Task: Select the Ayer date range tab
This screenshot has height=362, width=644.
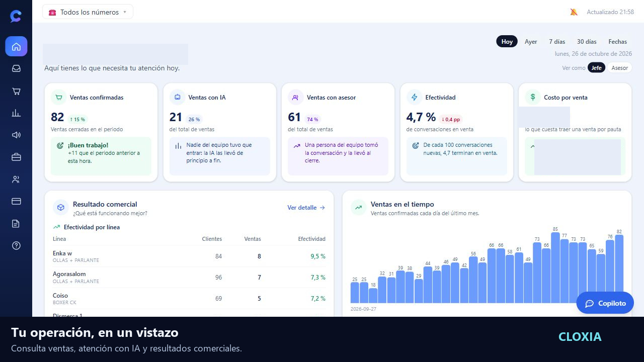Action: pos(531,42)
